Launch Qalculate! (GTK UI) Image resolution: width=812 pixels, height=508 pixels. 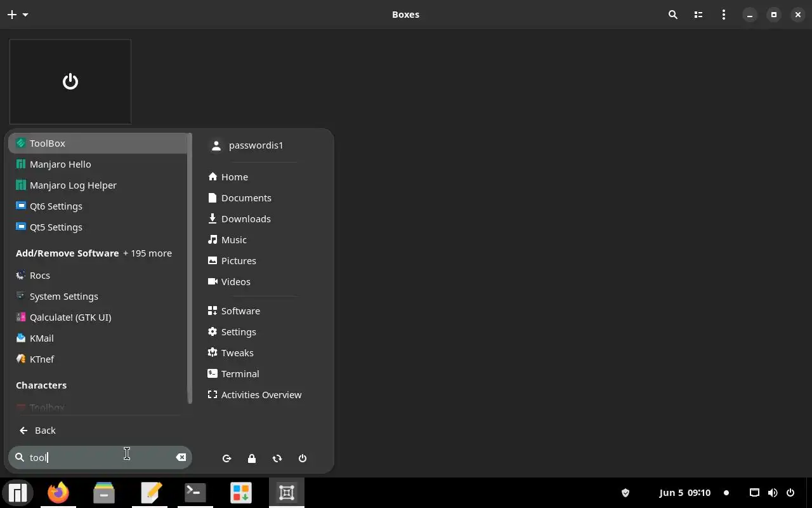[98, 317]
